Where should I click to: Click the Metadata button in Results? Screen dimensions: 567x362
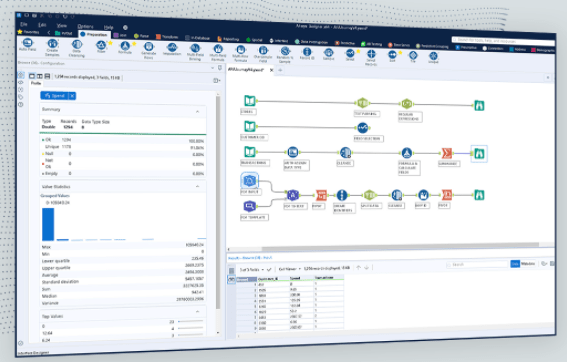pyautogui.click(x=528, y=264)
